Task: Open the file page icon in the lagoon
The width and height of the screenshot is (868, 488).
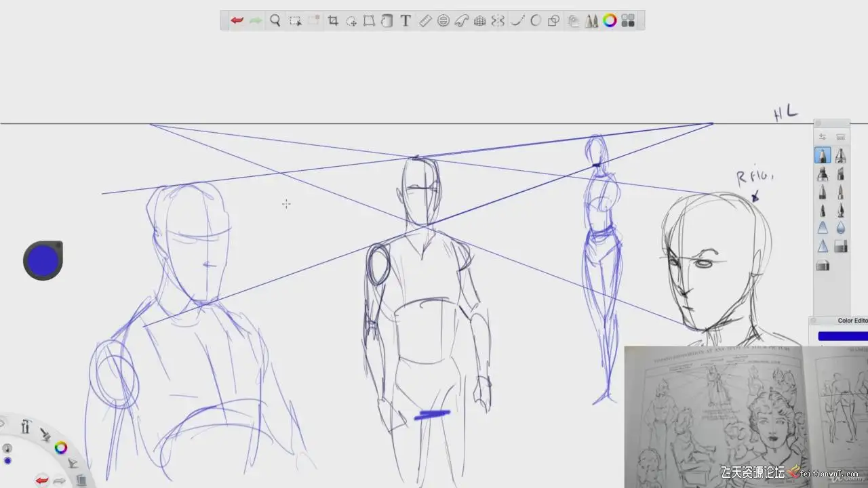Action: coord(81,481)
